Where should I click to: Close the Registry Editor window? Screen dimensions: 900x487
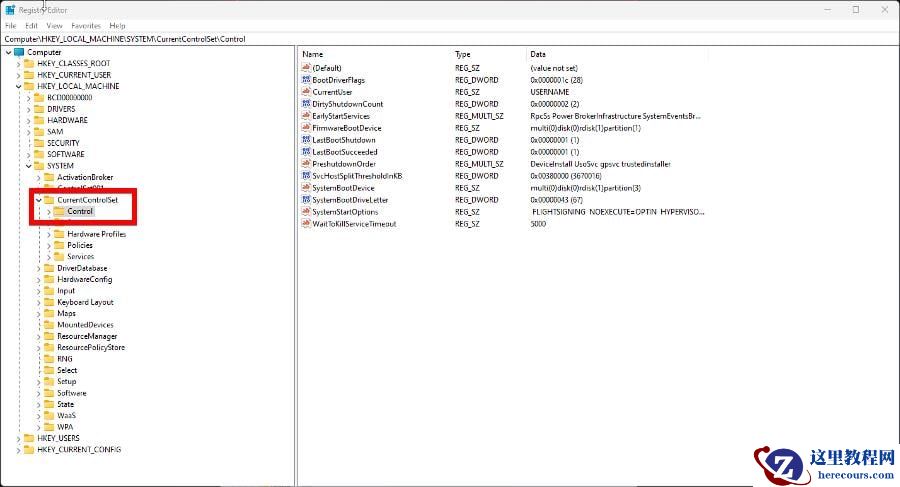coord(885,10)
